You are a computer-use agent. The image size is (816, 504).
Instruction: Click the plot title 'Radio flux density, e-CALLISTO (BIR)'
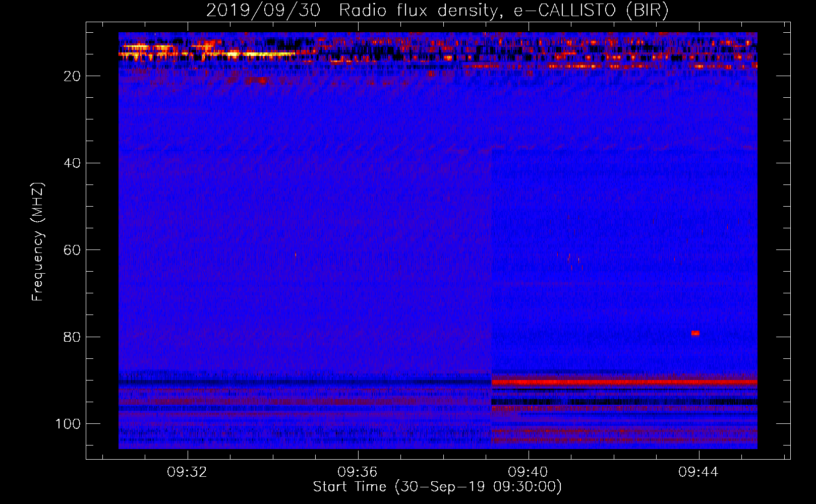(503, 10)
